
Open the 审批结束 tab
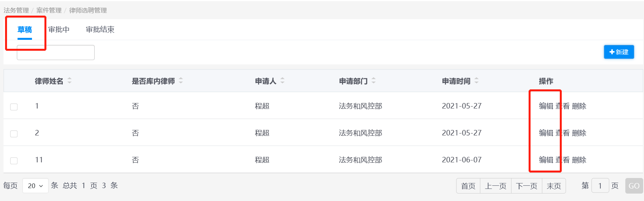click(100, 30)
